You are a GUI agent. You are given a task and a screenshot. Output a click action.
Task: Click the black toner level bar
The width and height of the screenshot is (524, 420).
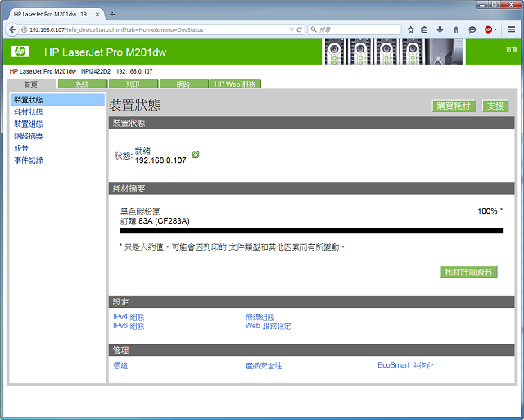(x=311, y=231)
